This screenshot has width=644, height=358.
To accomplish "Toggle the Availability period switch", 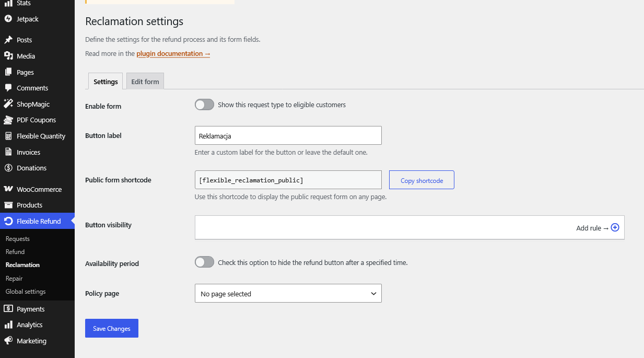I will click(204, 262).
